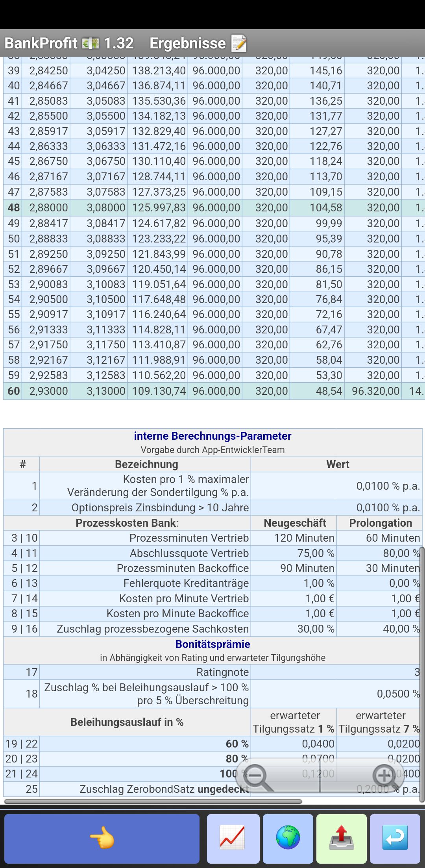Tap the pointing hand button
425x868 pixels.
102,838
